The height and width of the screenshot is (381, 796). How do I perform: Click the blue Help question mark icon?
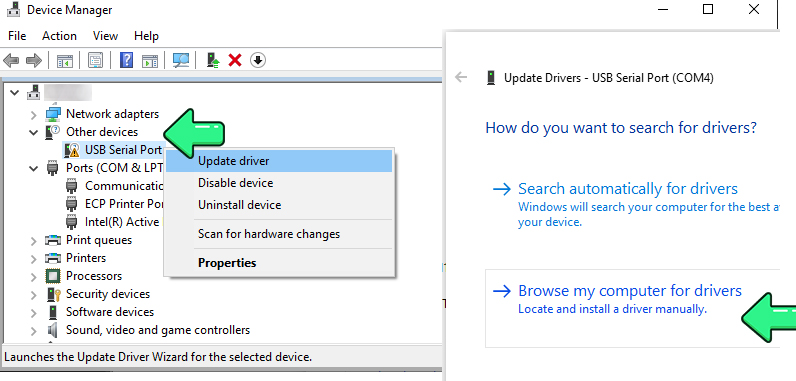point(126,60)
